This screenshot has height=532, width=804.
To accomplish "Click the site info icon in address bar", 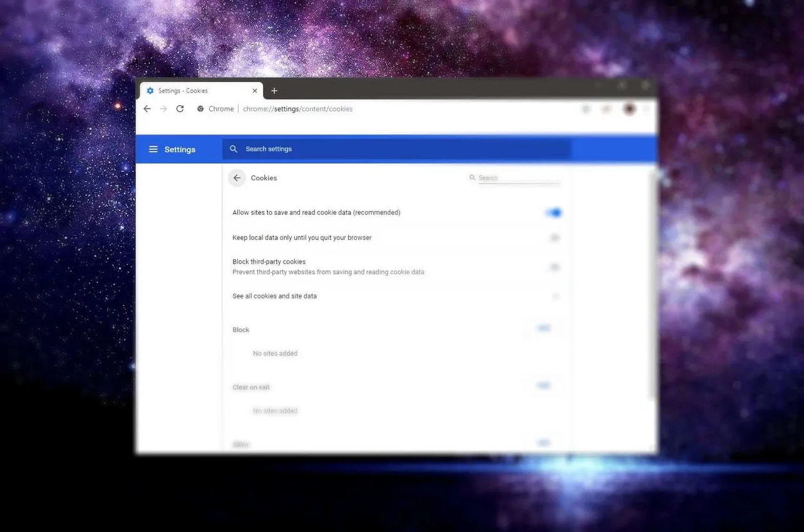I will 200,108.
